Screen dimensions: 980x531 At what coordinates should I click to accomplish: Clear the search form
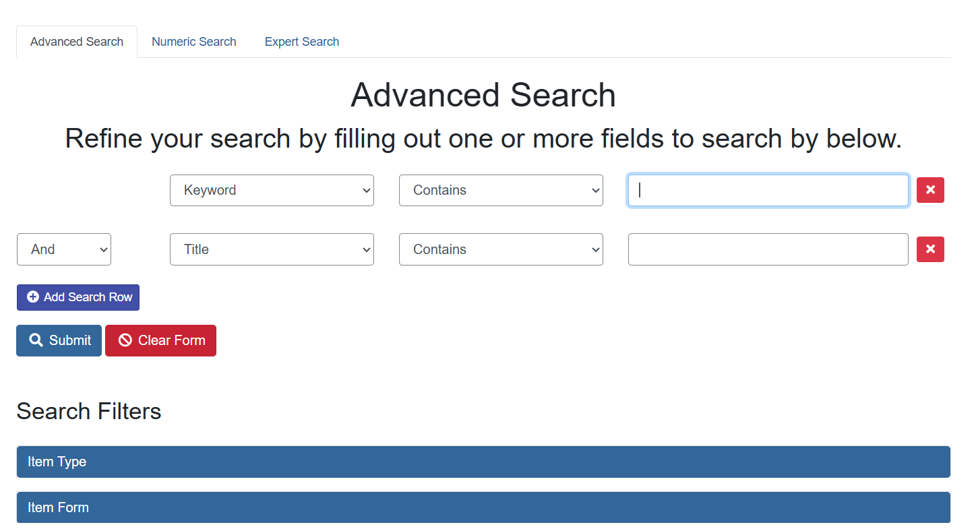point(160,340)
